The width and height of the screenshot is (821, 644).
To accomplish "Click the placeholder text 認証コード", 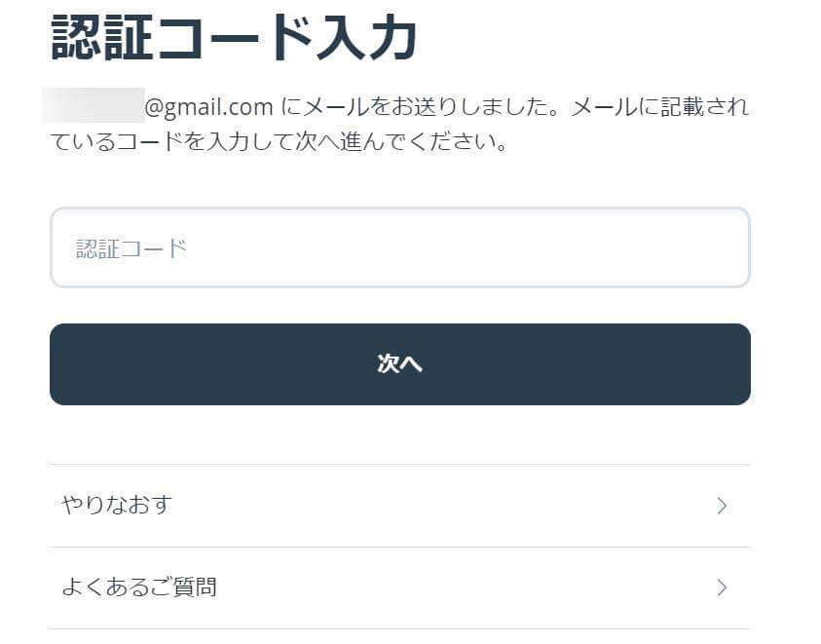I will click(131, 248).
